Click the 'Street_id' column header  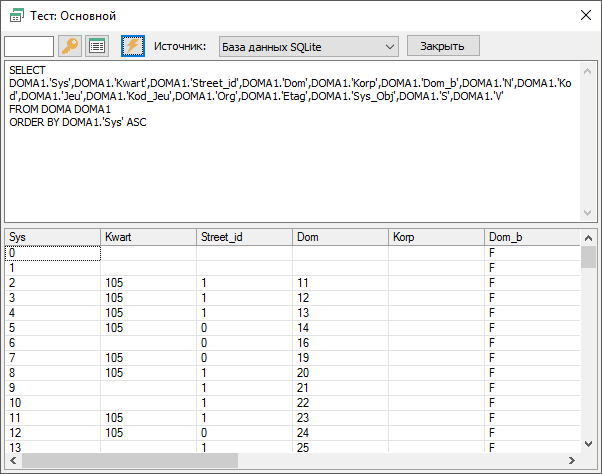click(244, 237)
